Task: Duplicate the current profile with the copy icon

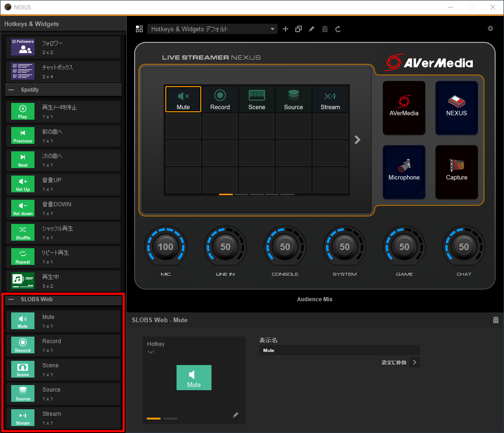Action: 299,29
